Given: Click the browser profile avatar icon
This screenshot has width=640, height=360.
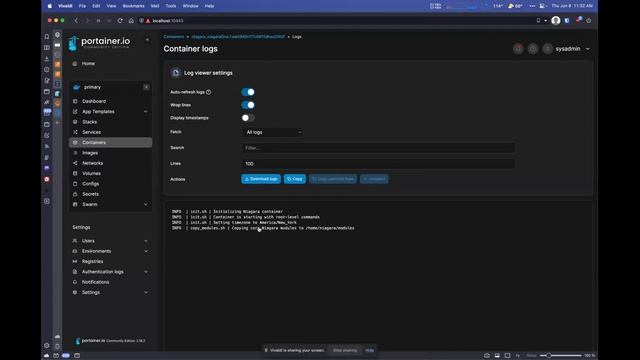Looking at the screenshot, I should pyautogui.click(x=556, y=20).
